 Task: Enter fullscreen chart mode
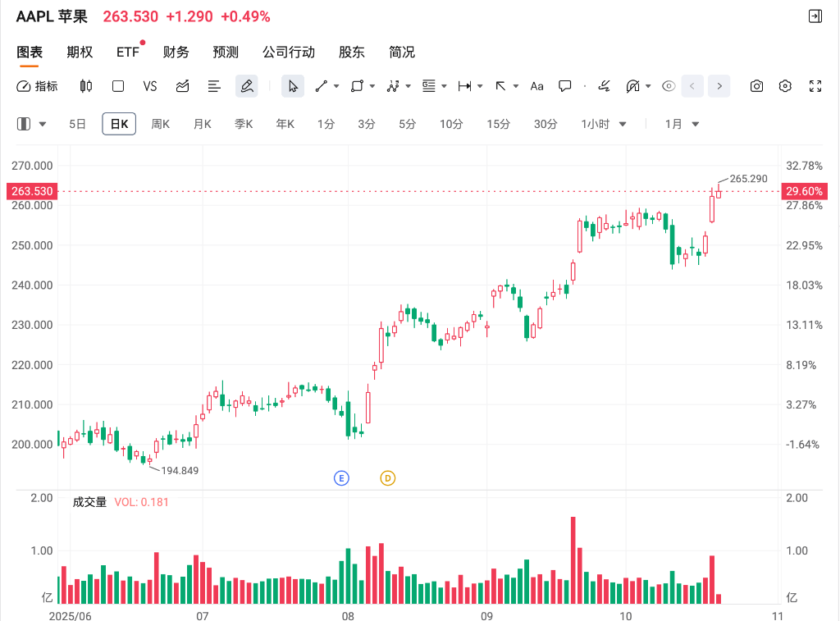tap(815, 85)
